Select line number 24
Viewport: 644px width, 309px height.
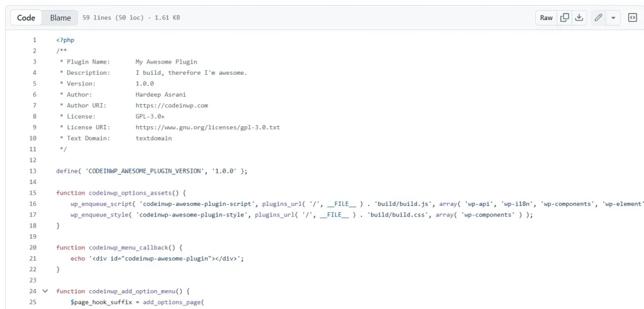pos(33,291)
